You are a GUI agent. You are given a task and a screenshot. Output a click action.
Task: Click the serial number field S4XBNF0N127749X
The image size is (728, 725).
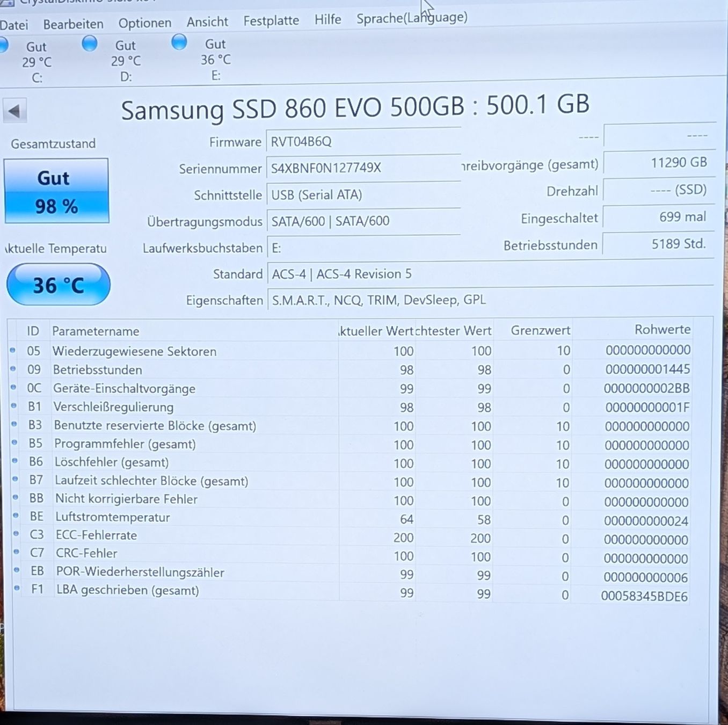[x=363, y=168]
